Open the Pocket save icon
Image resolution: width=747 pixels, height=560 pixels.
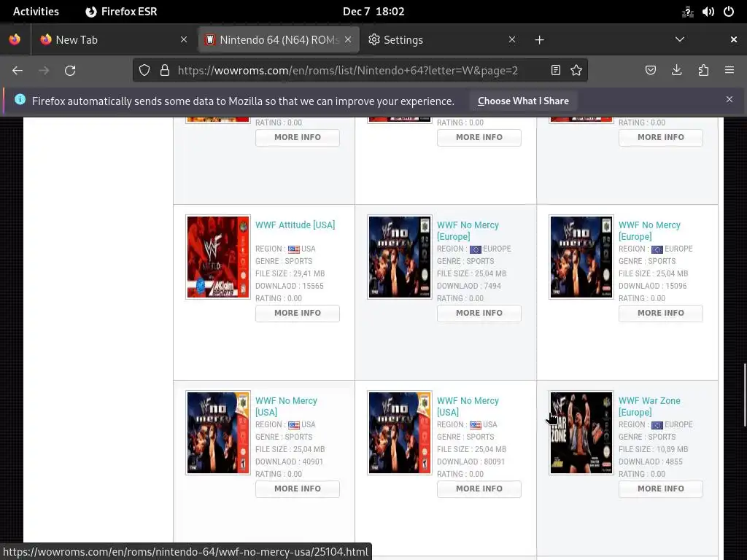pos(651,71)
